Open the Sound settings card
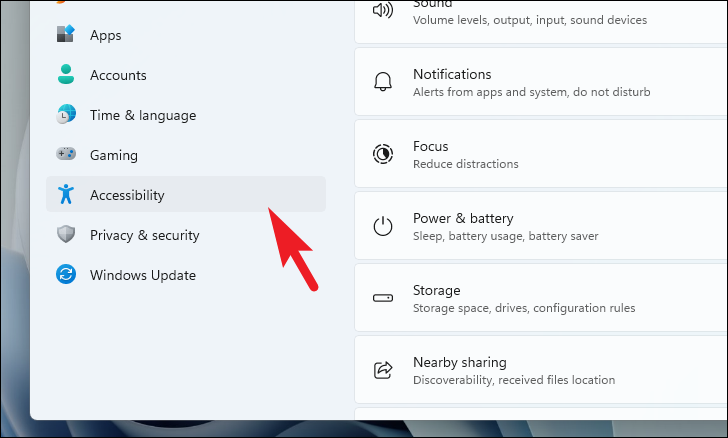Image resolution: width=728 pixels, height=438 pixels. (541, 22)
